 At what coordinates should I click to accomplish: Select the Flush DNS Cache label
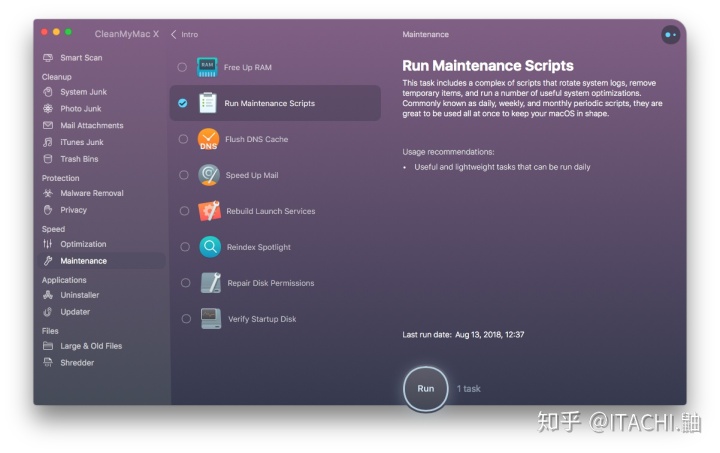tap(257, 139)
